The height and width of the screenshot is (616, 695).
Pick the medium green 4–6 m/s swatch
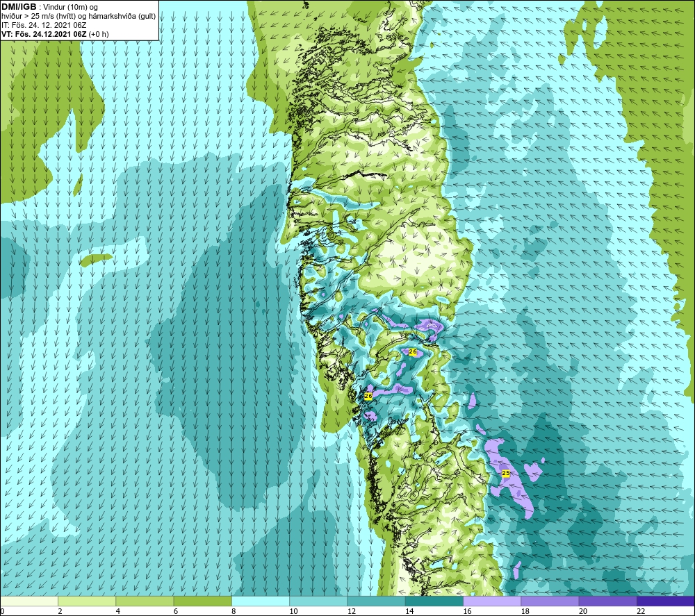point(145,601)
